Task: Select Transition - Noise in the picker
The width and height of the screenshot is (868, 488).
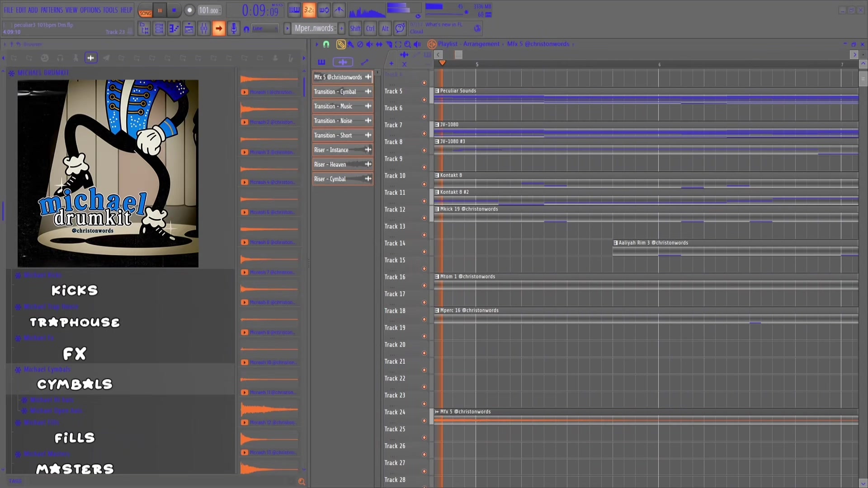Action: coord(343,121)
